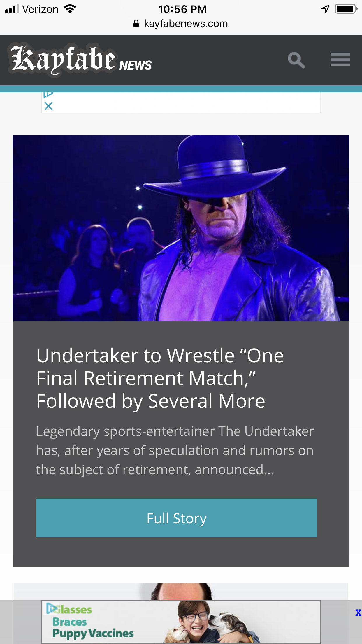The width and height of the screenshot is (362, 644).
Task: Tap the Legendary sports-entertainer excerpt text
Action: coord(175,450)
